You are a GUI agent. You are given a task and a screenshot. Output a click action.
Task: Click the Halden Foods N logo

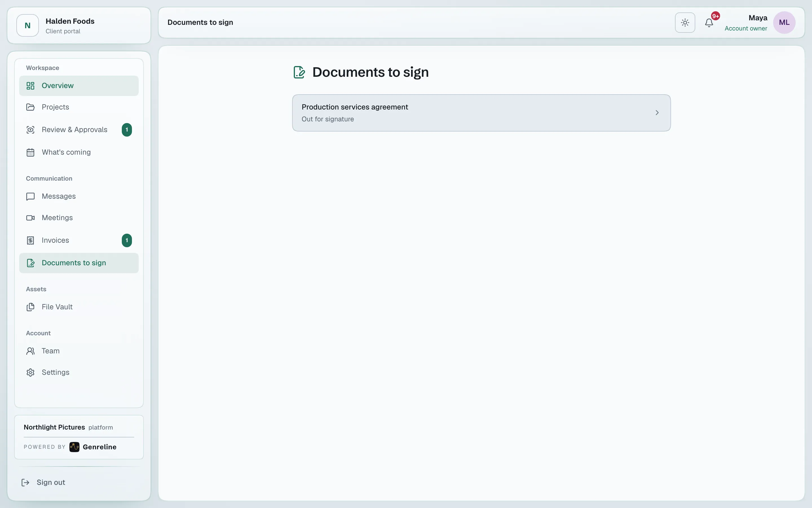coord(28,25)
